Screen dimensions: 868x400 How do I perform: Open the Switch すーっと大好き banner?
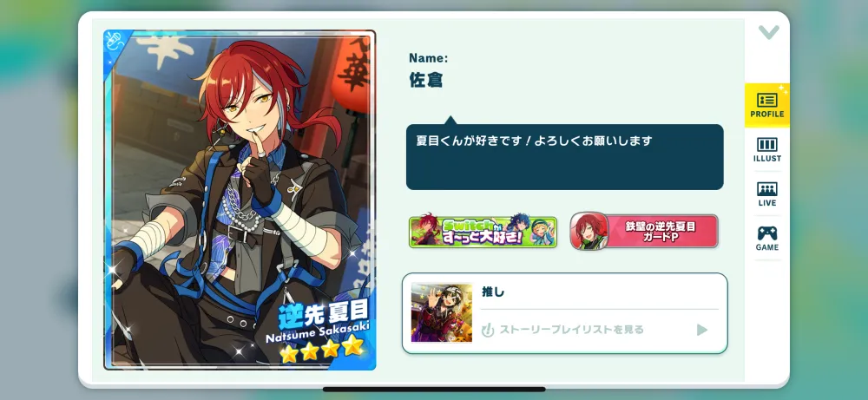(x=483, y=232)
